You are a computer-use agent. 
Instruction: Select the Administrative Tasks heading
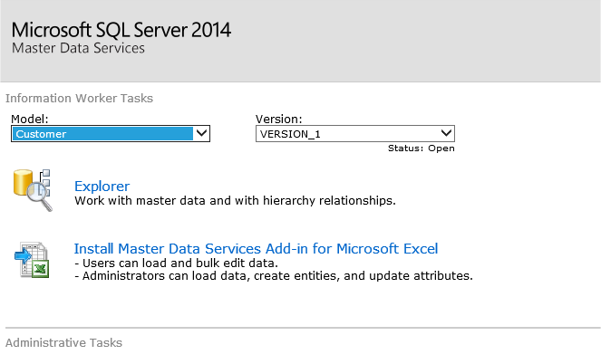[x=63, y=343]
